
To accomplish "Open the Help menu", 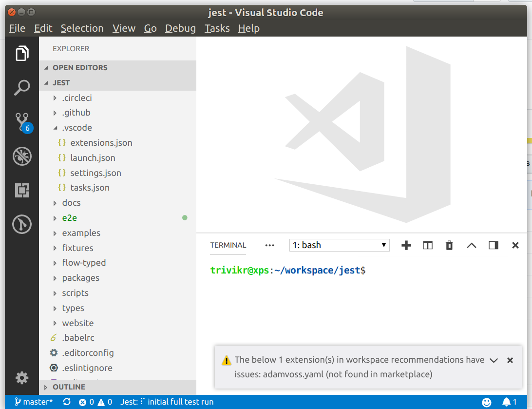I will pos(248,28).
